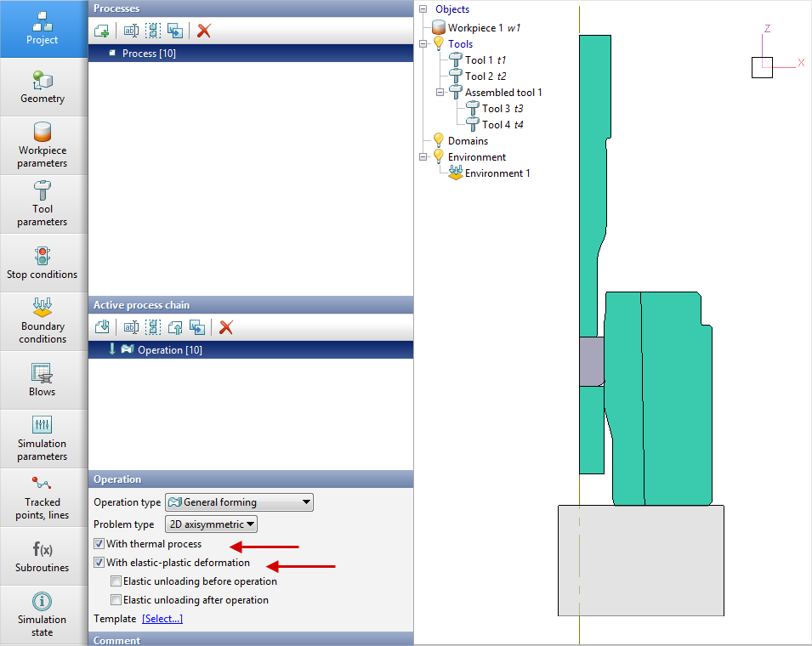Click red X in Active process chain toolbar
Screen dimensions: 812x646
point(226,327)
